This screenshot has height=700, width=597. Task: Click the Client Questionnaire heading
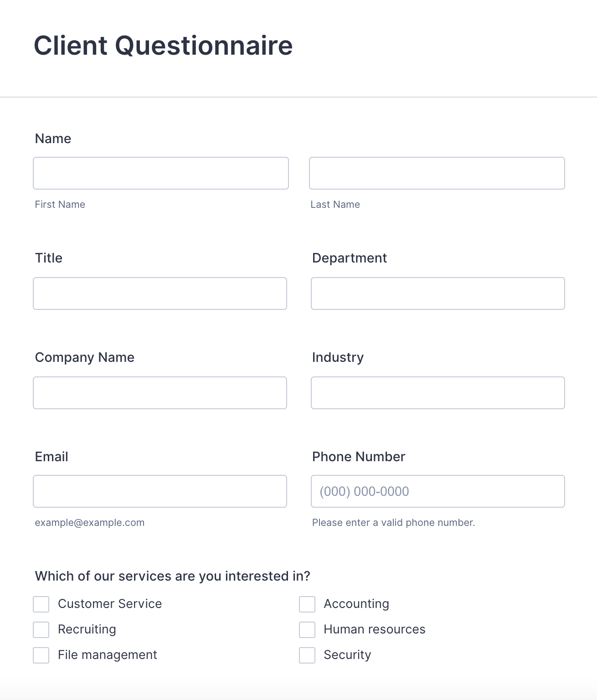pyautogui.click(x=163, y=46)
